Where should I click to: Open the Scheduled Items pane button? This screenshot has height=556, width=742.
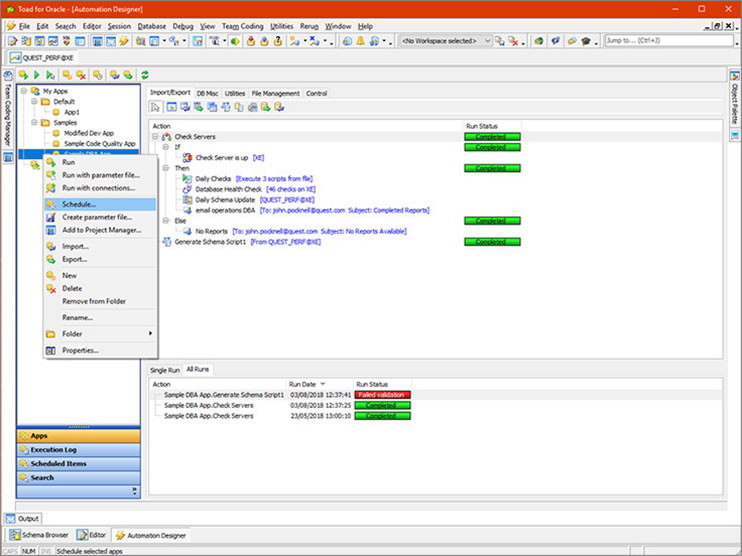pyautogui.click(x=79, y=464)
